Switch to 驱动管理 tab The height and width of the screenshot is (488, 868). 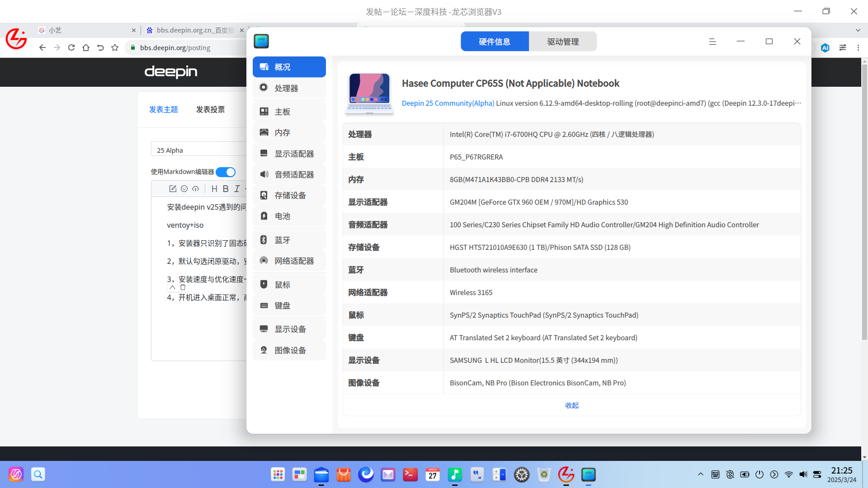[x=563, y=42]
